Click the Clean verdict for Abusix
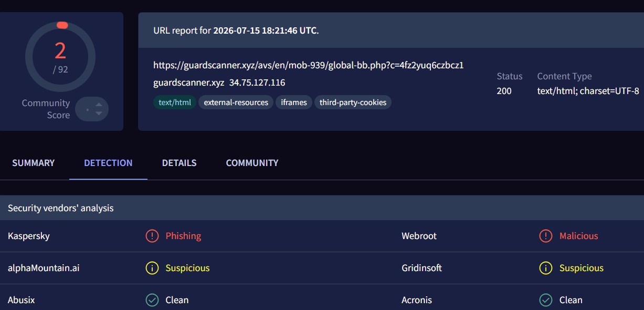The image size is (644, 310). click(177, 300)
